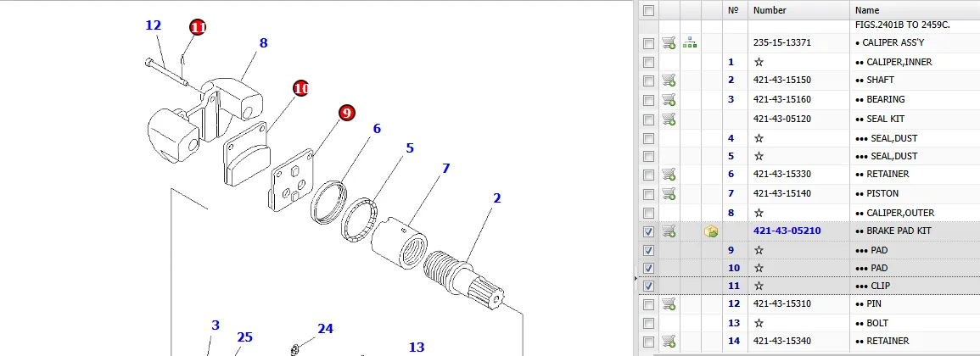Click cart icon for RETAINER 421-43-15340
The image size is (980, 356).
pos(669,341)
